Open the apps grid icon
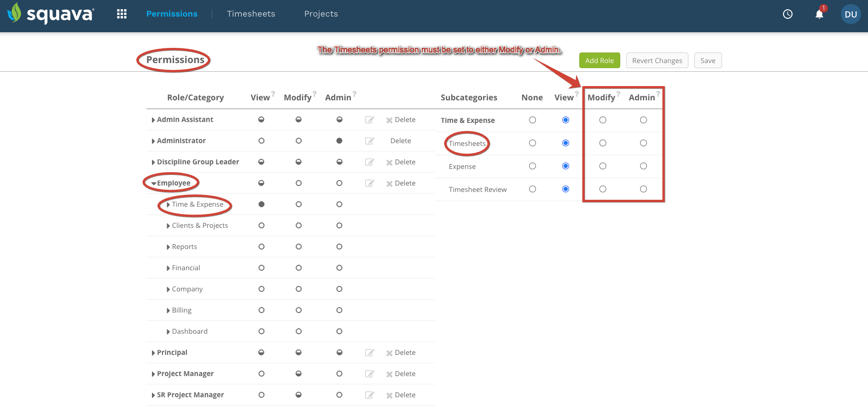868x406 pixels. [122, 14]
